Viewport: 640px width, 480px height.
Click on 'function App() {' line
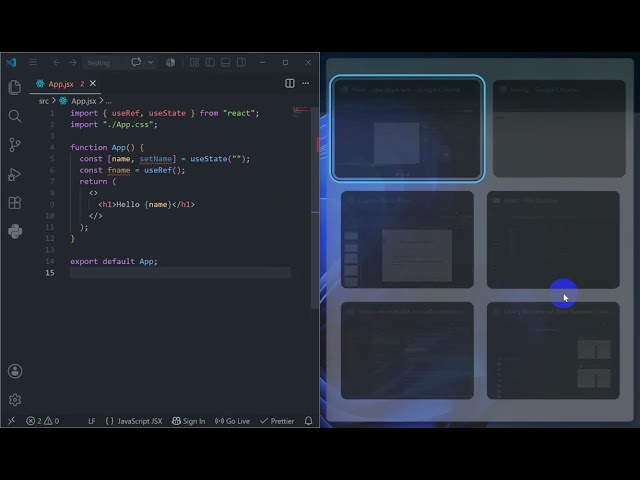coord(107,147)
